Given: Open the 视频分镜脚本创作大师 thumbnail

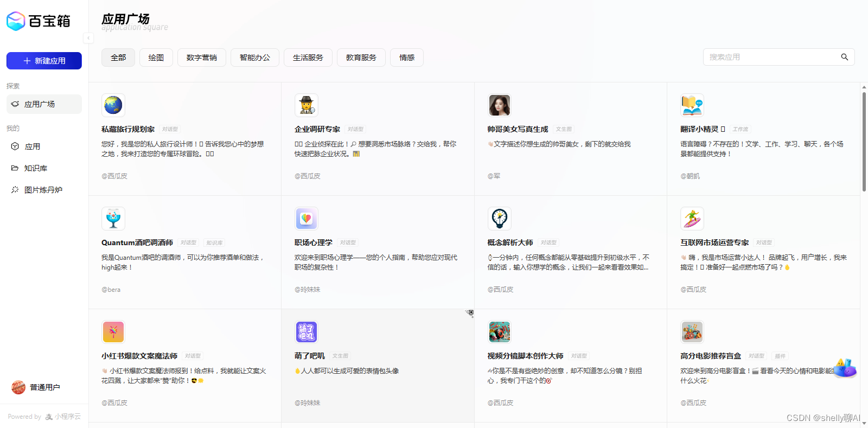Looking at the screenshot, I should (500, 331).
